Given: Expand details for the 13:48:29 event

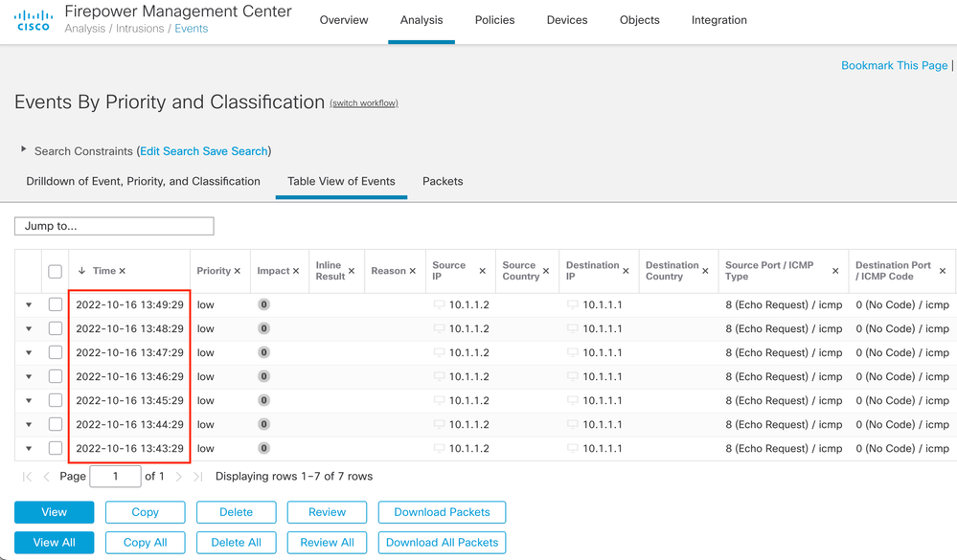Looking at the screenshot, I should pyautogui.click(x=29, y=328).
